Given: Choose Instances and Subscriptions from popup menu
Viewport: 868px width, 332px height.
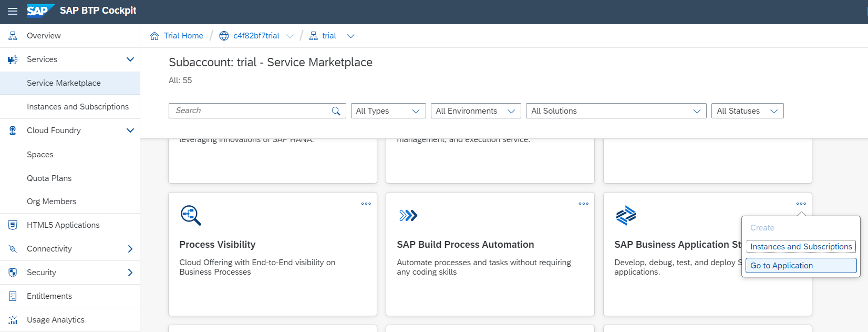Looking at the screenshot, I should [x=801, y=247].
